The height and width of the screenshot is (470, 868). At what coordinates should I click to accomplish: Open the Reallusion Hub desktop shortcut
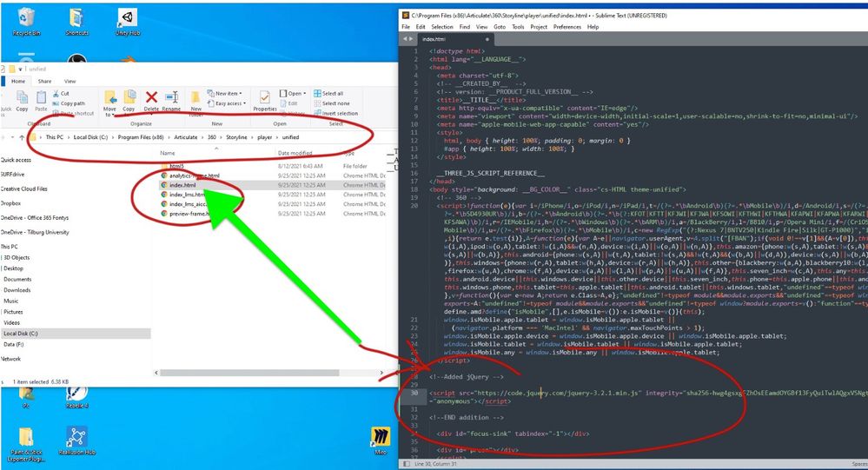tap(77, 440)
